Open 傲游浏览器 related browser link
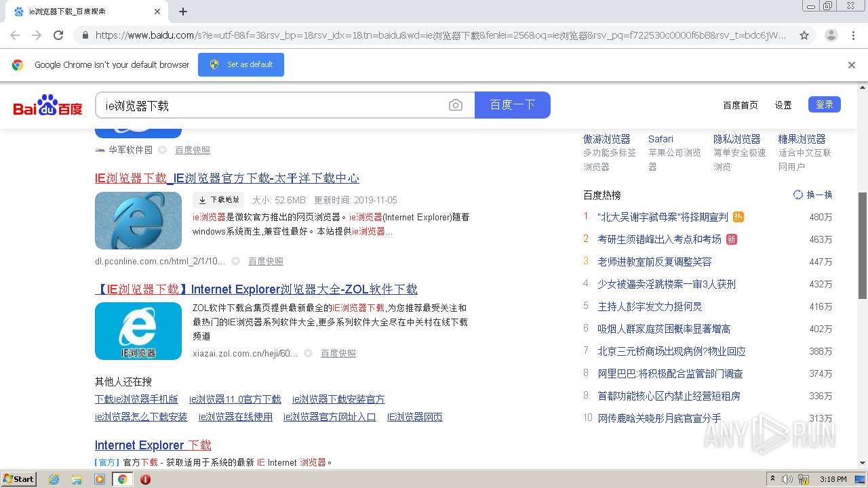Viewport: 868px width, 488px height. [607, 139]
